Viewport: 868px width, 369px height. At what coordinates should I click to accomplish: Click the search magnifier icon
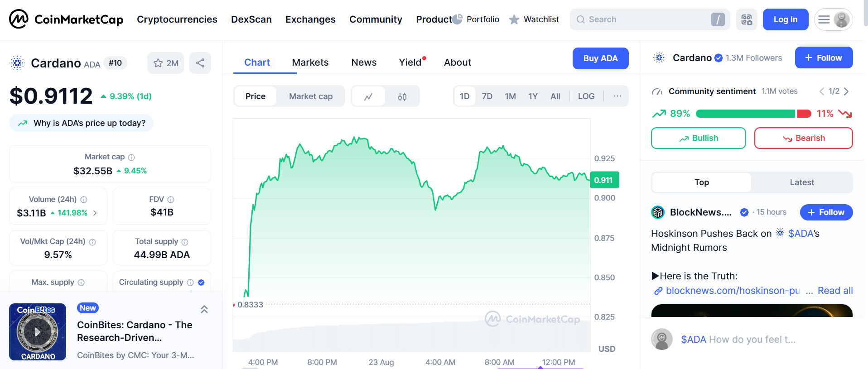tap(580, 19)
